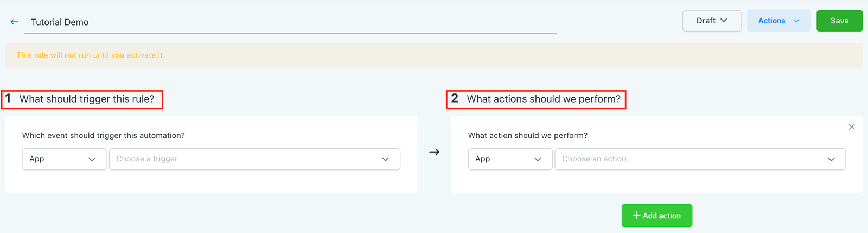The image size is (868, 233).
Task: Expand the trigger App type dropdown
Action: [x=64, y=159]
